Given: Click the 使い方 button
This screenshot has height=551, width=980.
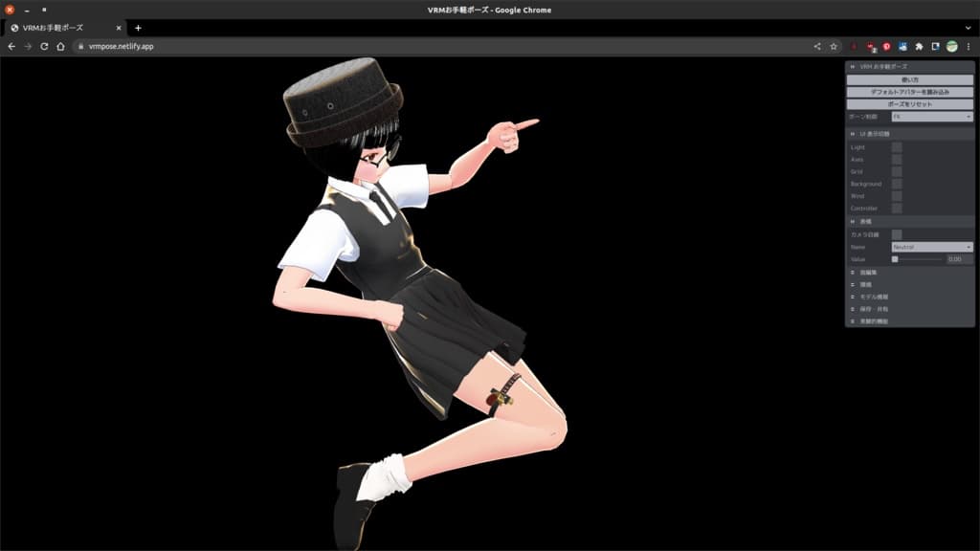Looking at the screenshot, I should click(x=909, y=79).
